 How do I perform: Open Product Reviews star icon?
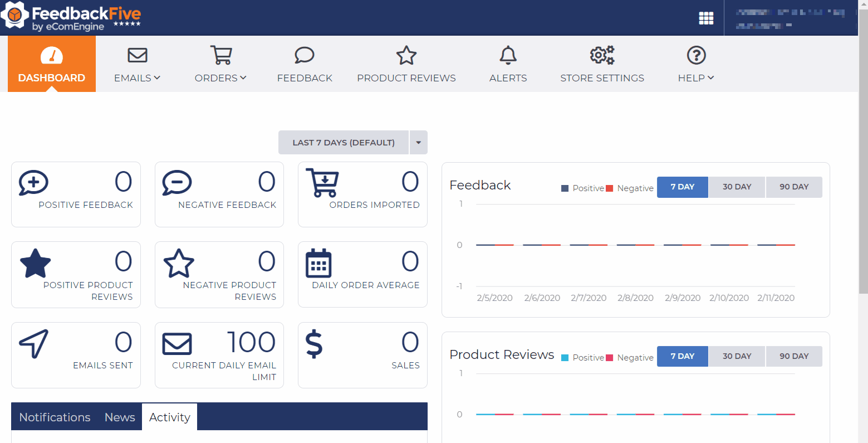[406, 55]
